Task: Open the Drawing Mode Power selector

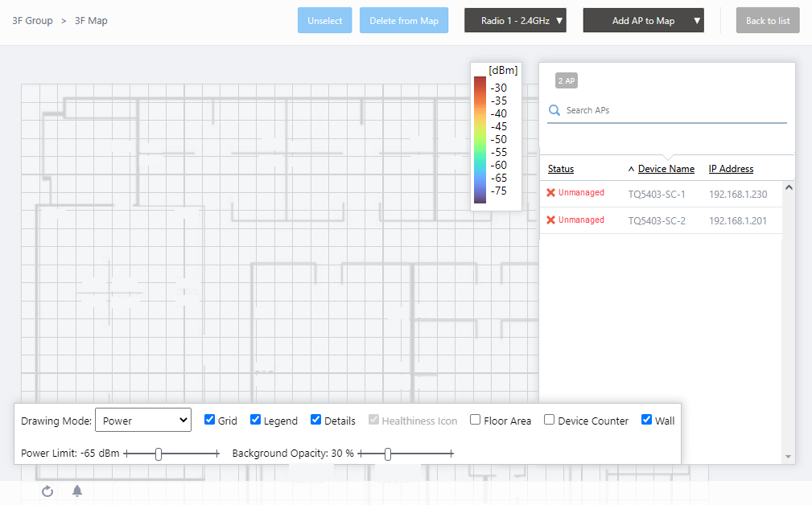Action: tap(142, 420)
